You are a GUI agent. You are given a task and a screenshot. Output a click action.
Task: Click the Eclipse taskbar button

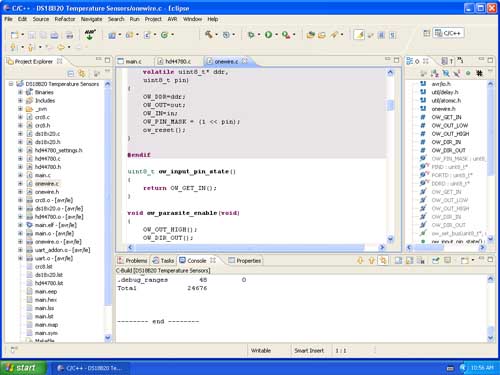click(90, 368)
